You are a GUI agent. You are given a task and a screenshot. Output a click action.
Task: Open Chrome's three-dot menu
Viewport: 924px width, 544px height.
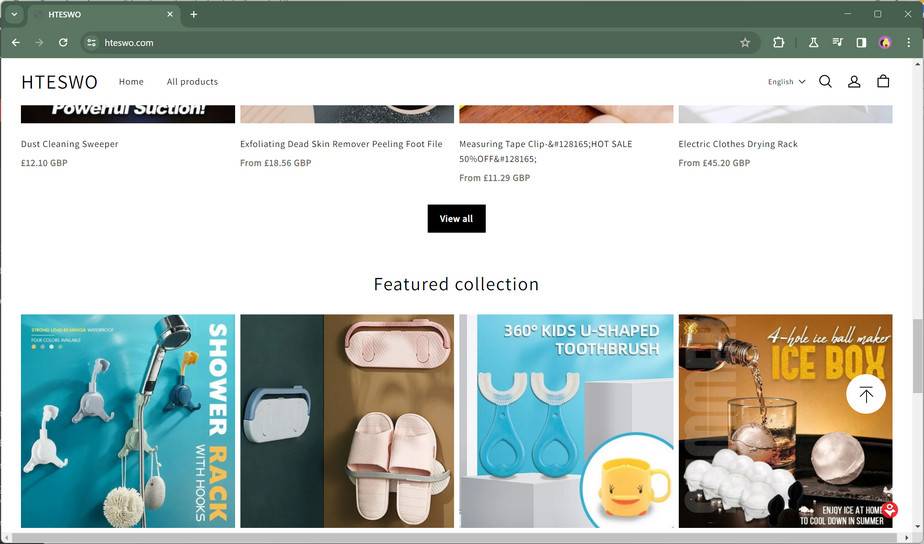click(x=908, y=43)
